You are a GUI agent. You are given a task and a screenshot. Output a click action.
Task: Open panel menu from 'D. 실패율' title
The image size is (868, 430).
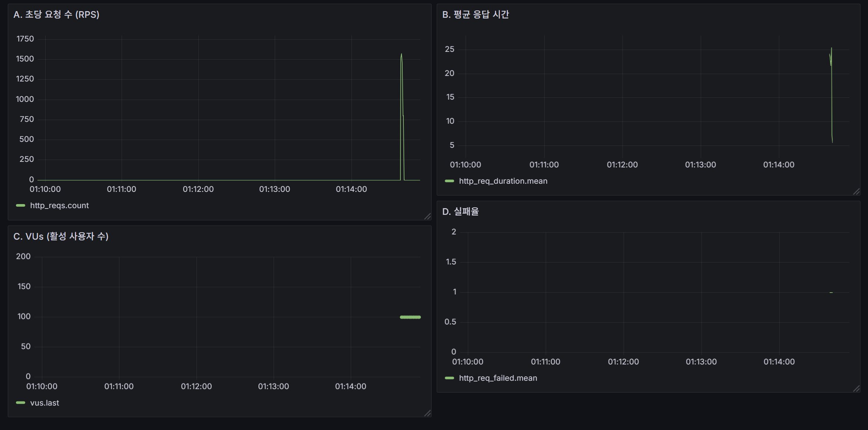coord(460,211)
